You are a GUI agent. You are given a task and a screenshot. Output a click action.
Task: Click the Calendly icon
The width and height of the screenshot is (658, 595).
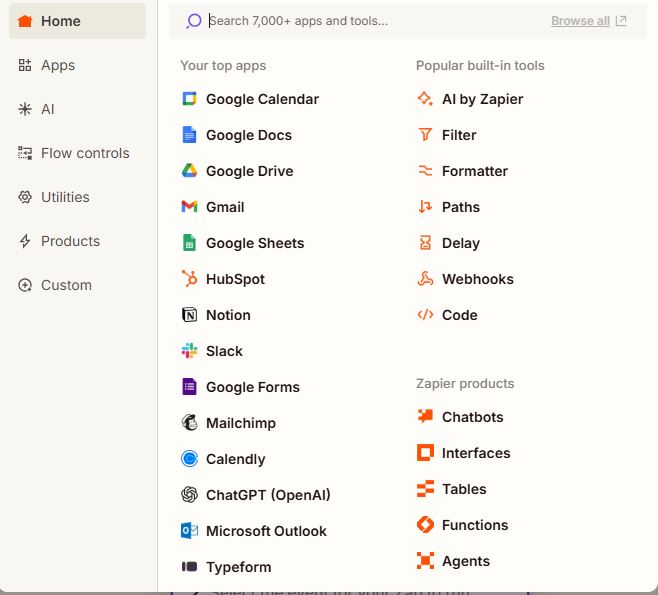point(189,459)
